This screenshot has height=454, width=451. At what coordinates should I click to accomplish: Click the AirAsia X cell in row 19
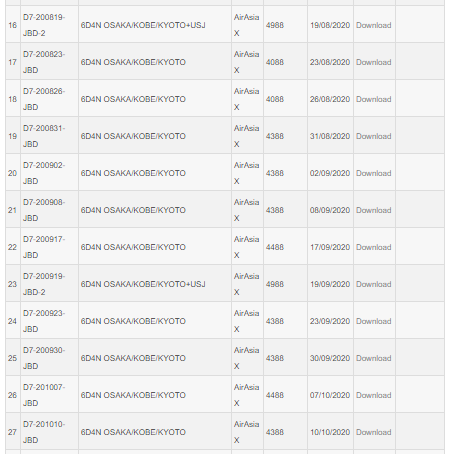point(247,136)
